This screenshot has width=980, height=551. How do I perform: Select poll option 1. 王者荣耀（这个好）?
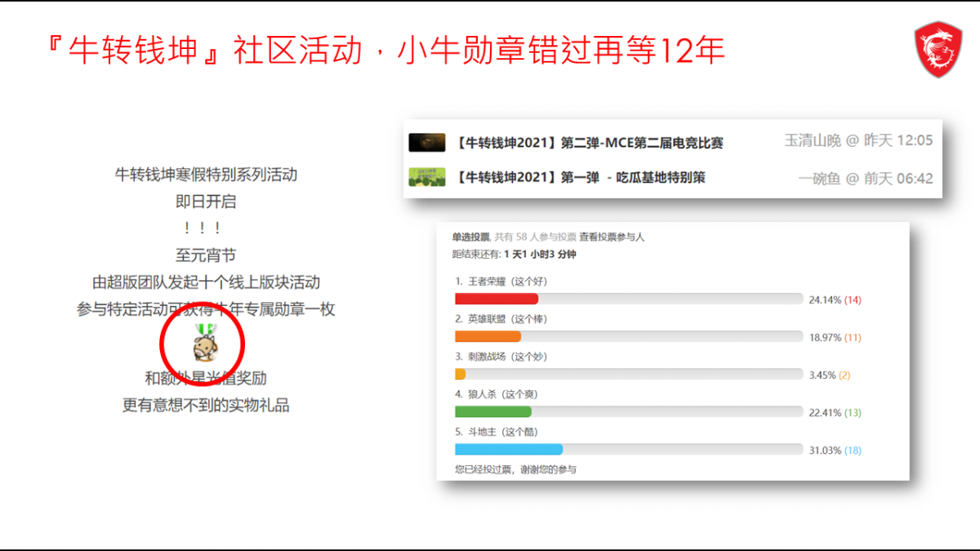pyautogui.click(x=501, y=282)
